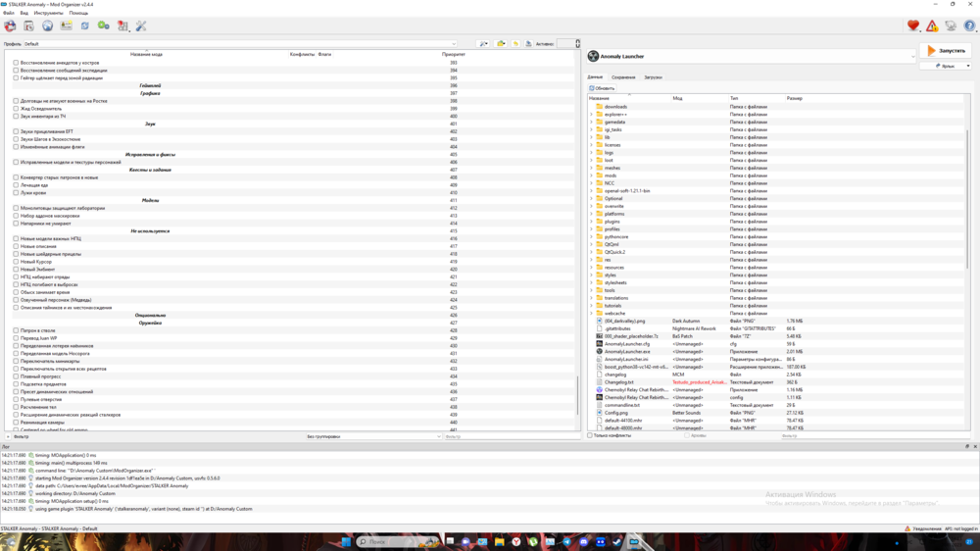This screenshot has width=980, height=551.
Task: Open the warning triangle Problems icon
Action: click(x=932, y=26)
